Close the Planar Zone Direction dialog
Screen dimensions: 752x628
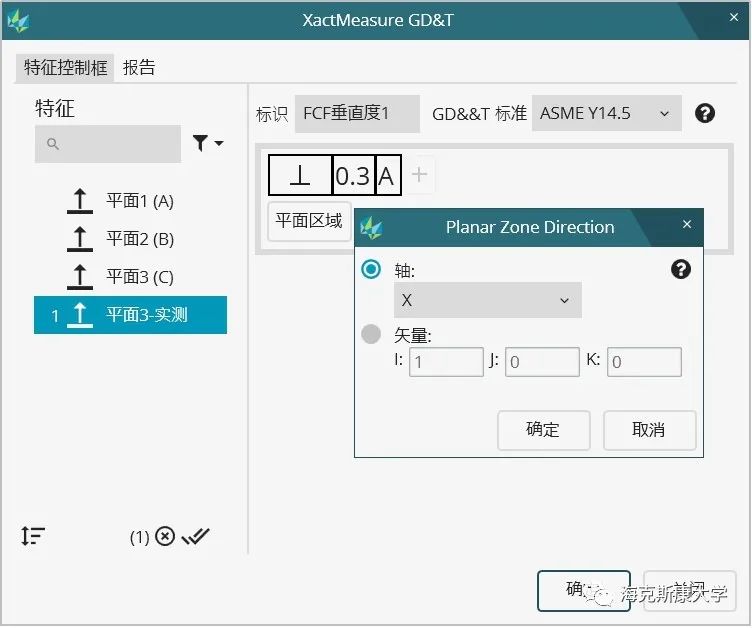(687, 225)
